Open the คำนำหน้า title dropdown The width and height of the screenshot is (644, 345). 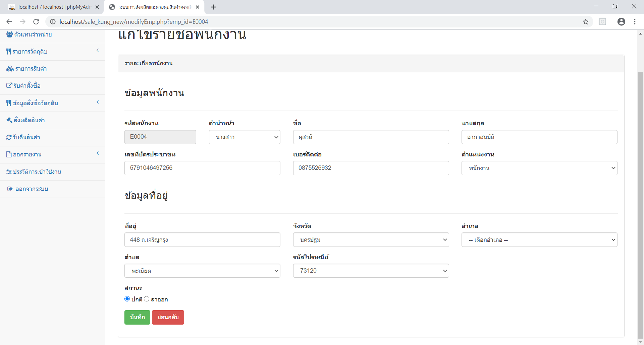[245, 137]
